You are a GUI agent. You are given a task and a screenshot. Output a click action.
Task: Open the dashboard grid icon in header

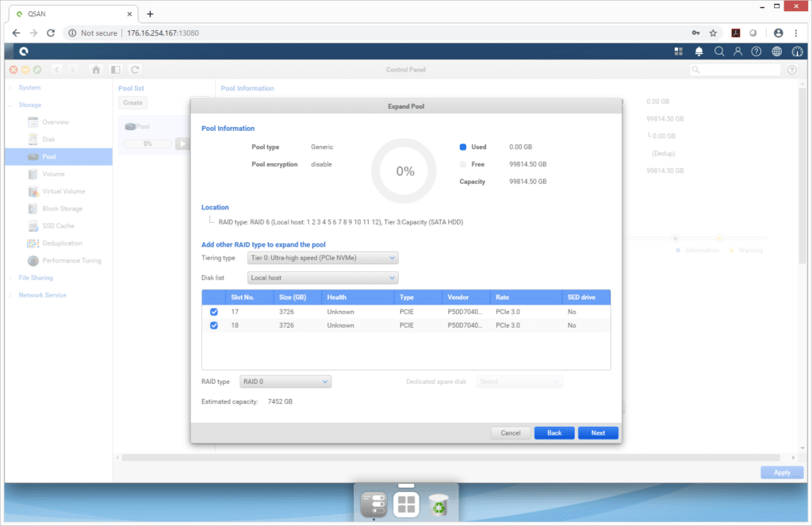click(679, 52)
